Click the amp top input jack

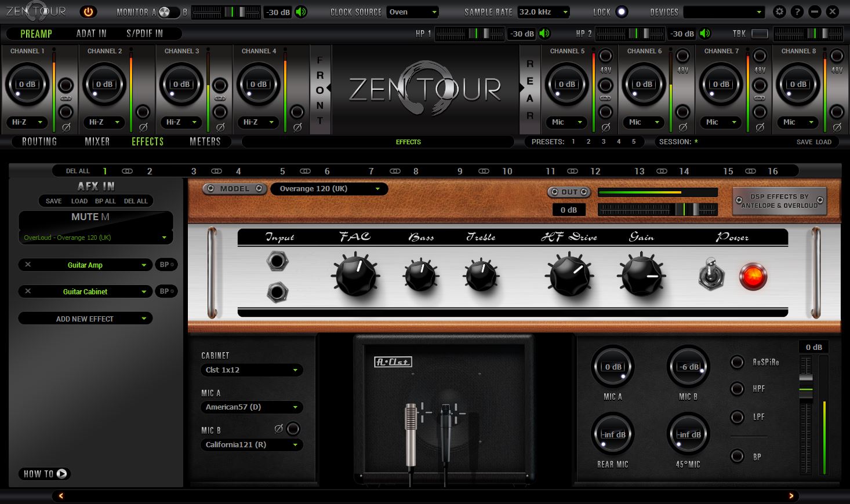277,261
